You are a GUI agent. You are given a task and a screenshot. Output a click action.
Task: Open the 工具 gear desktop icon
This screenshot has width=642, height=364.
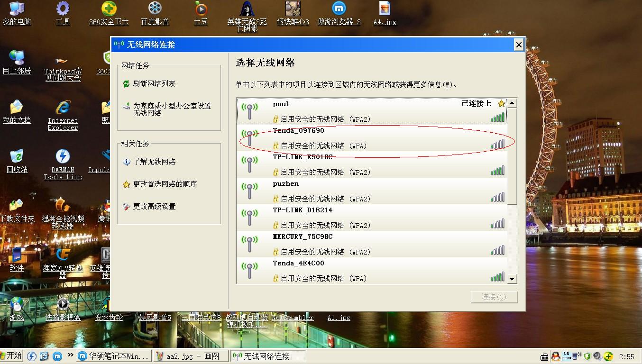(x=63, y=13)
